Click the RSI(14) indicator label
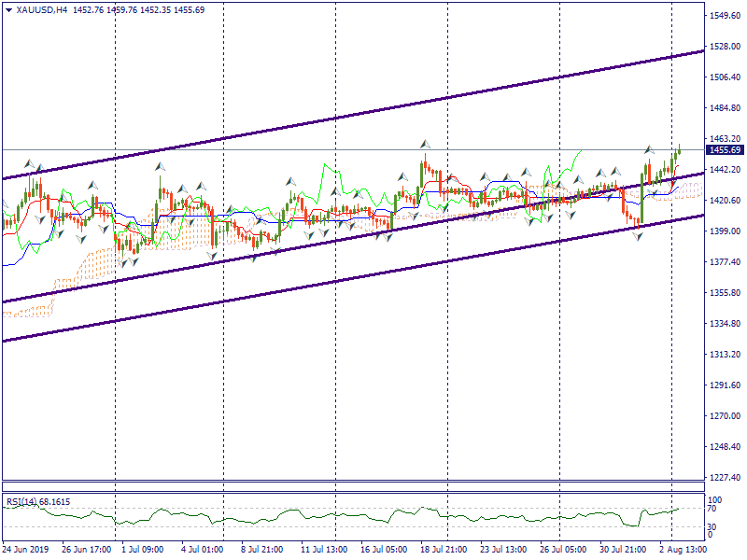Viewport: 747px width, 560px height. [38, 502]
